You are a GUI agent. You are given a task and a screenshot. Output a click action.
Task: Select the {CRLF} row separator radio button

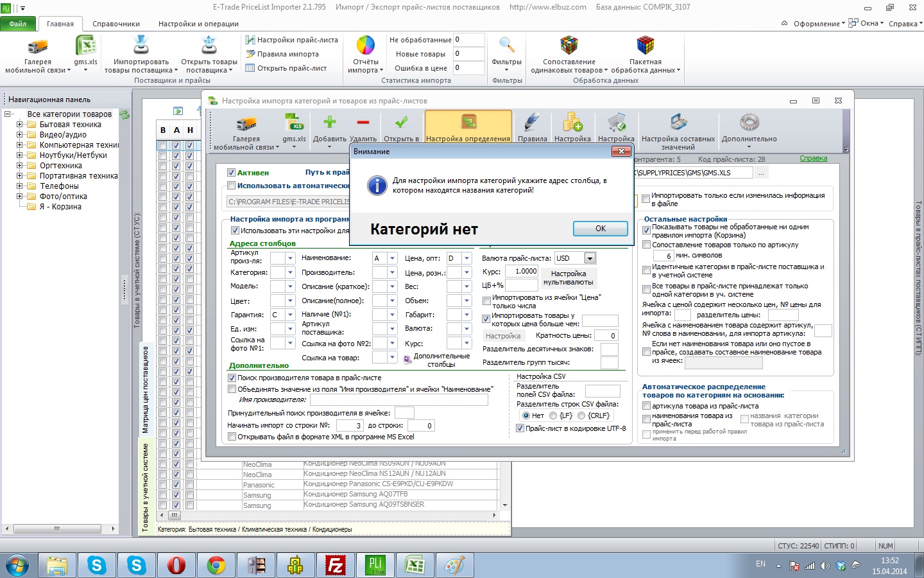pyautogui.click(x=581, y=416)
